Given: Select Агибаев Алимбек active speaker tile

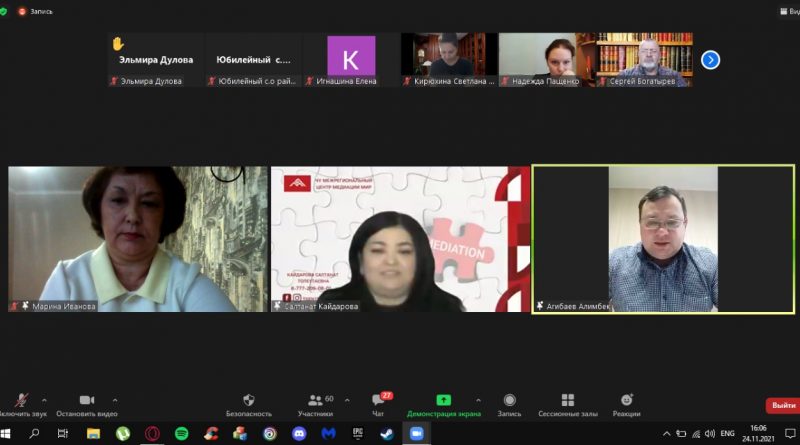Looking at the screenshot, I should (663, 239).
